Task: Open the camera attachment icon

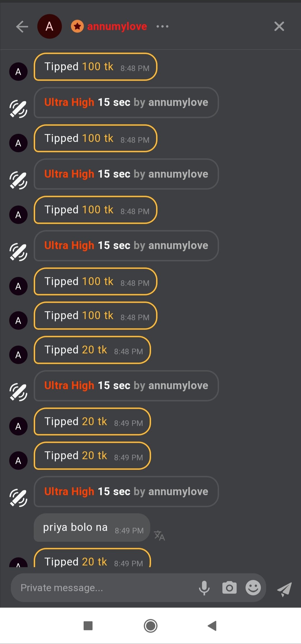Action: coord(229,588)
